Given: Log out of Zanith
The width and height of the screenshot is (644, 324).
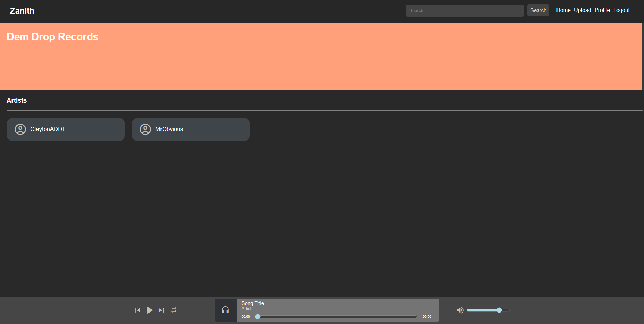Looking at the screenshot, I should coord(621,10).
